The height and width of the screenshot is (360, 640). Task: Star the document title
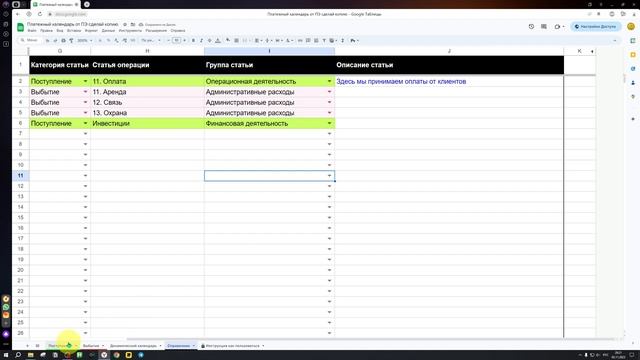click(125, 24)
